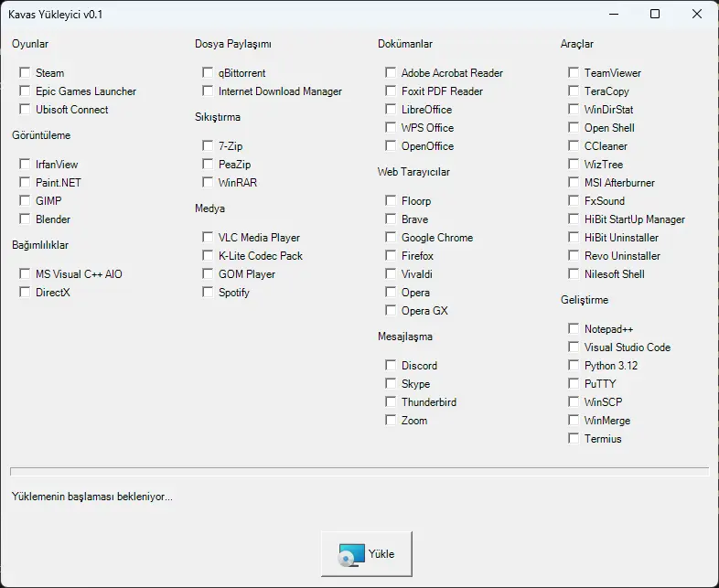Check the Brave checkbox

pyautogui.click(x=391, y=219)
